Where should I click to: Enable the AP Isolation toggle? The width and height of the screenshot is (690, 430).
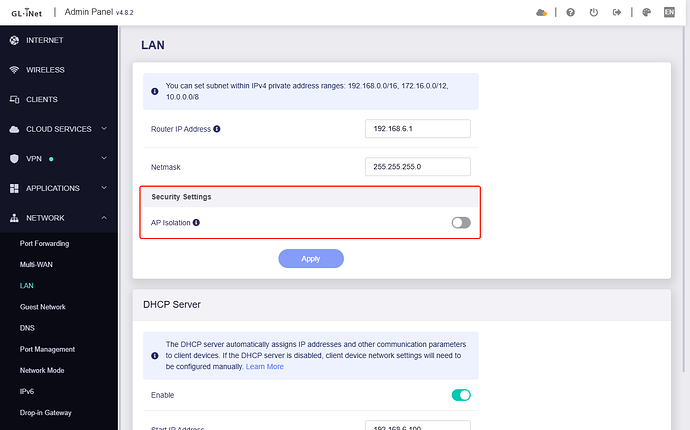[x=460, y=222]
